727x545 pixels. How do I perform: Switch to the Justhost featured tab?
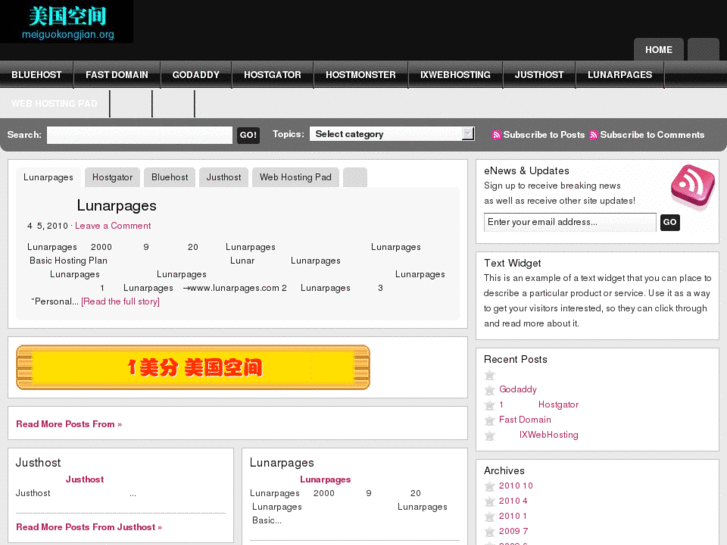[223, 177]
